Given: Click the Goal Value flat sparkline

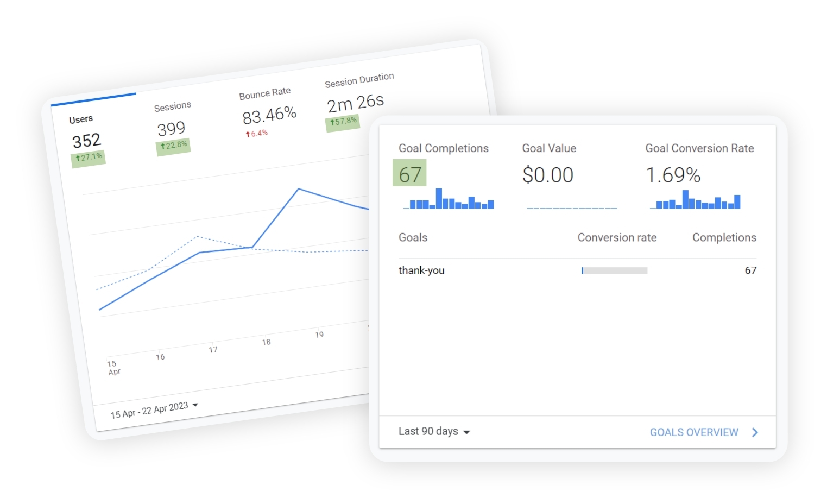Looking at the screenshot, I should coord(571,207).
